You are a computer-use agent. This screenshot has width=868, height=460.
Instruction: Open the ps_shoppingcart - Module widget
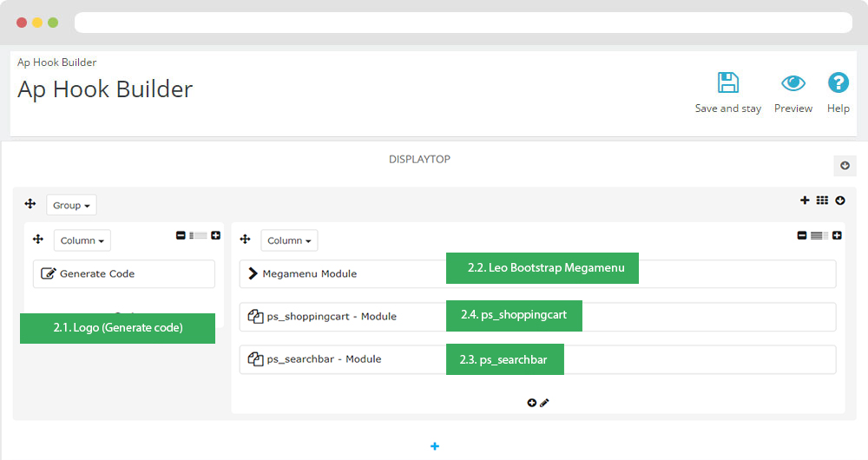(x=537, y=317)
